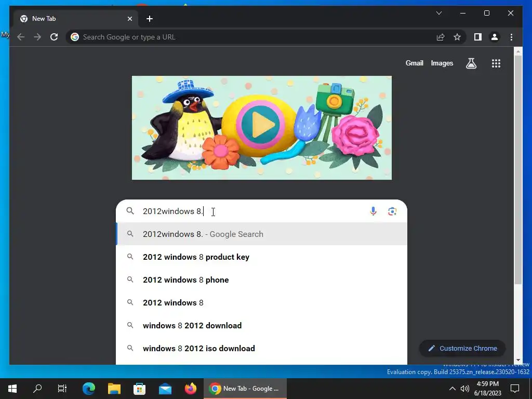Open the tab search chevron
This screenshot has width=532, height=399.
pos(438,13)
